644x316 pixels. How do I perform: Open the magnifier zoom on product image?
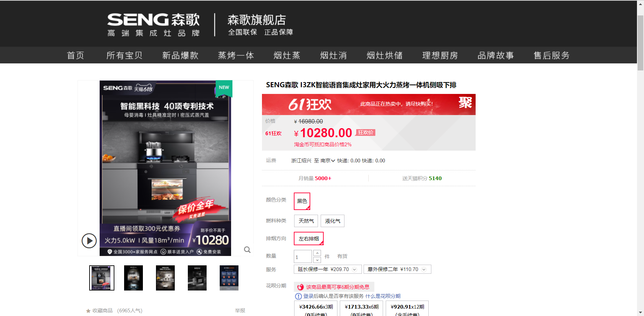(247, 250)
